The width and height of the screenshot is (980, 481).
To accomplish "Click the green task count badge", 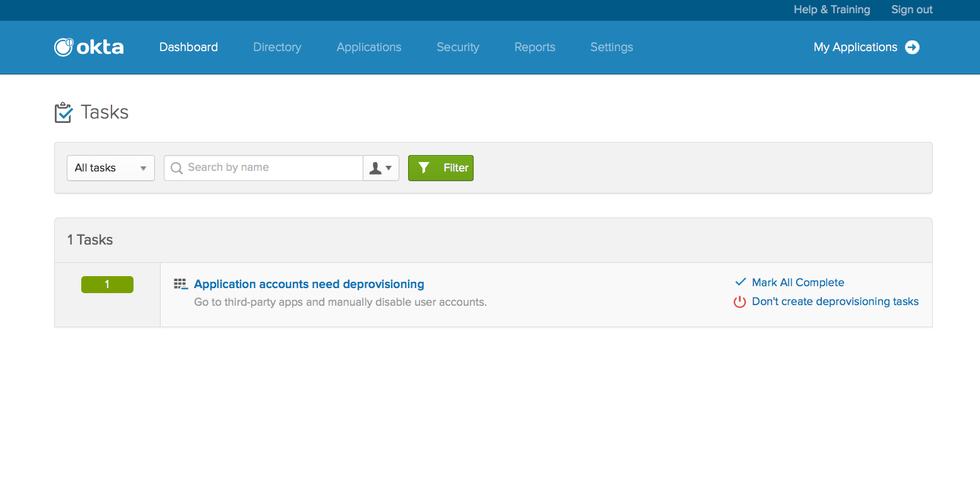I will (107, 285).
